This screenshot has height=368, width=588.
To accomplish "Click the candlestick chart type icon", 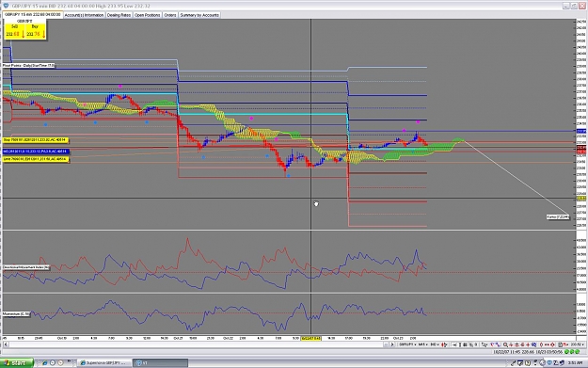I will (444, 344).
